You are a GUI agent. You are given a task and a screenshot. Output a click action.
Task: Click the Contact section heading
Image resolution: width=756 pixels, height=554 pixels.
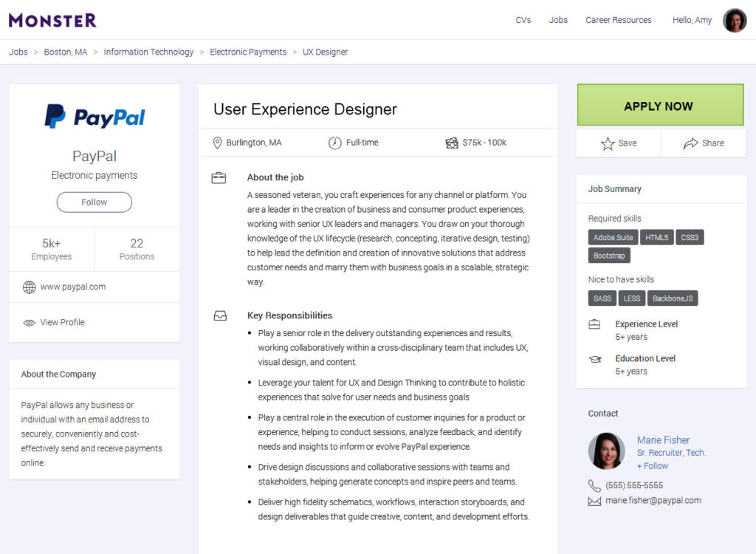pyautogui.click(x=602, y=414)
